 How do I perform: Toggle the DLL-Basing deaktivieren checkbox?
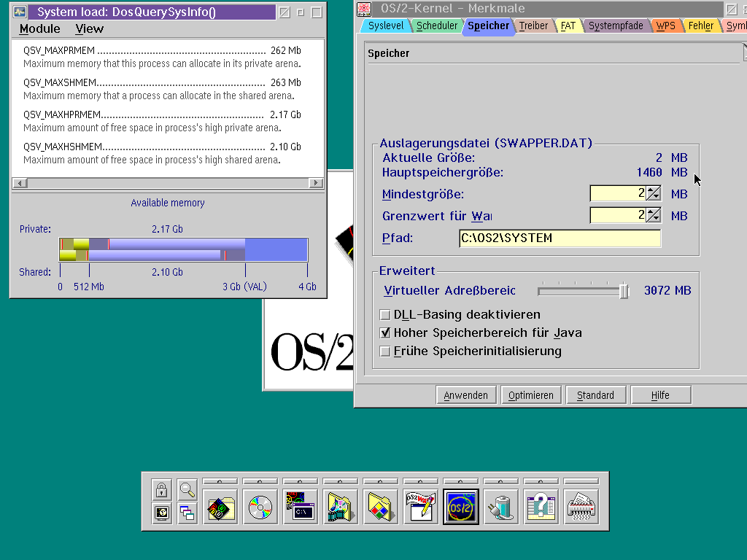click(x=385, y=315)
